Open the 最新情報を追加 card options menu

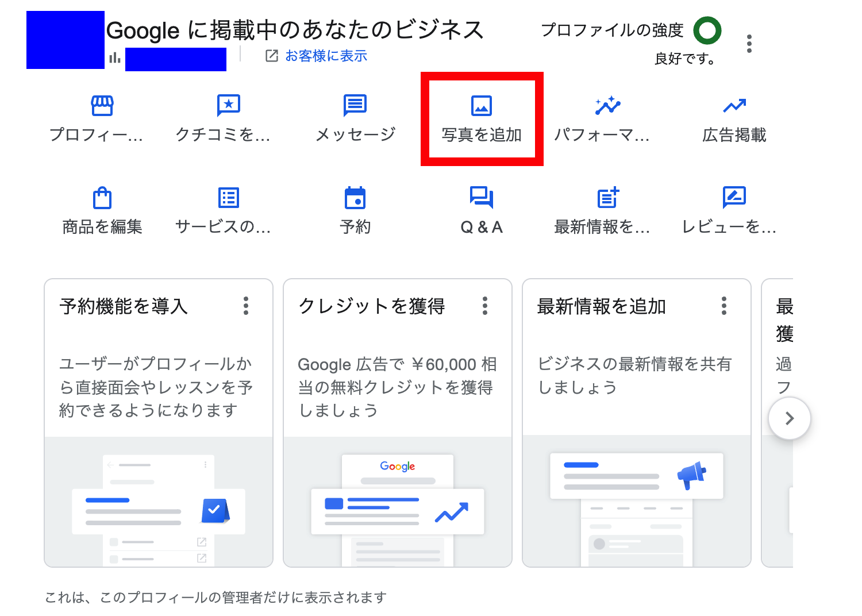pos(724,306)
